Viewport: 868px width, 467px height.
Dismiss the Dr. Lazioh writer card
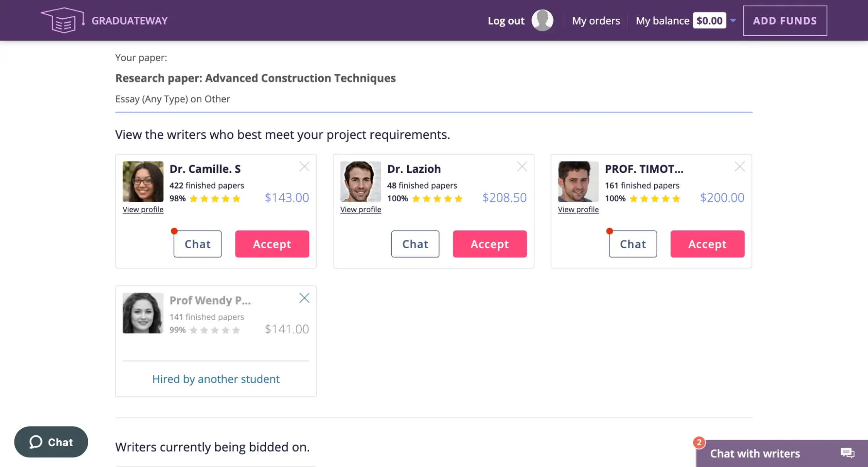(x=522, y=167)
